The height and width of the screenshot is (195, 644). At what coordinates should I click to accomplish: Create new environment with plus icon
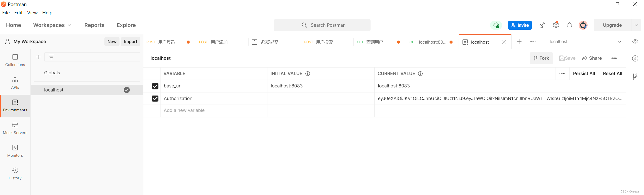pyautogui.click(x=38, y=57)
